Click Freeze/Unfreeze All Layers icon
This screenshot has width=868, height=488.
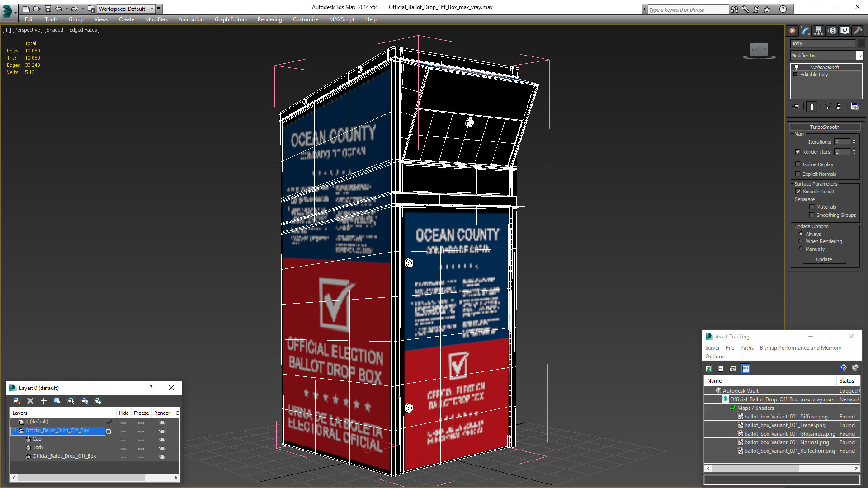point(98,401)
